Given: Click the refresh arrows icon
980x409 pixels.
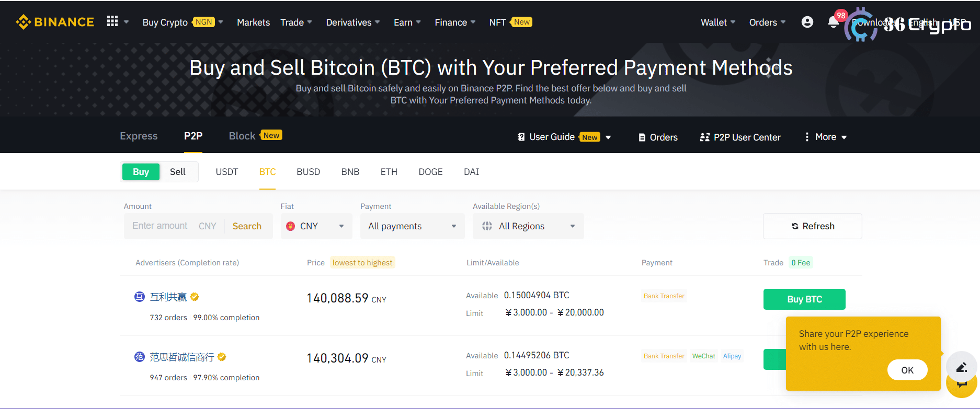Looking at the screenshot, I should (x=795, y=226).
